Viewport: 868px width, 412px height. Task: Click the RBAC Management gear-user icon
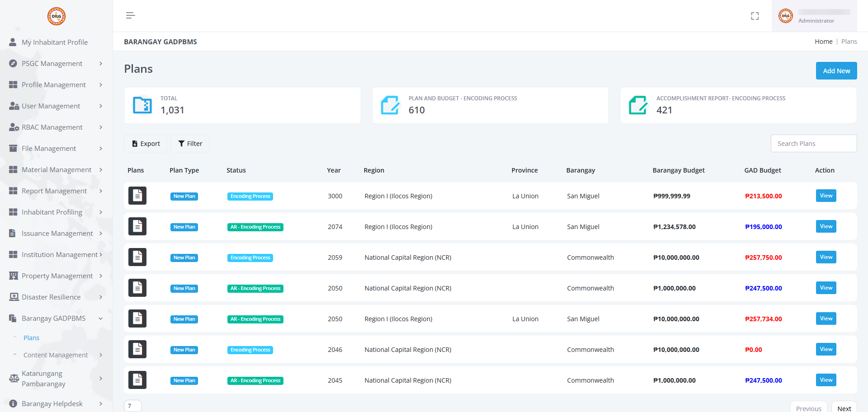[14, 127]
